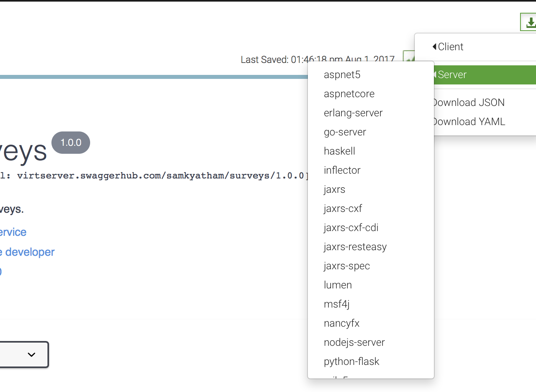The height and width of the screenshot is (392, 536).
Task: Click msf4j in server submenu
Action: click(x=337, y=304)
